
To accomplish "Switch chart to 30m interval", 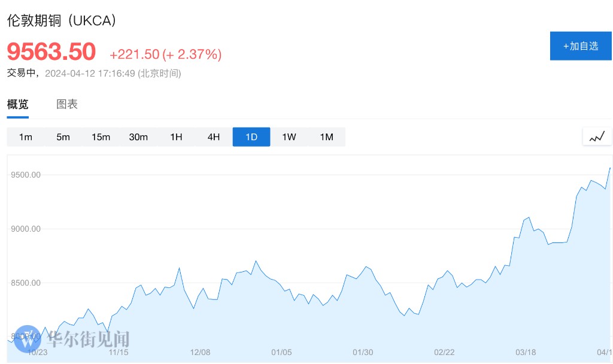I will (138, 137).
